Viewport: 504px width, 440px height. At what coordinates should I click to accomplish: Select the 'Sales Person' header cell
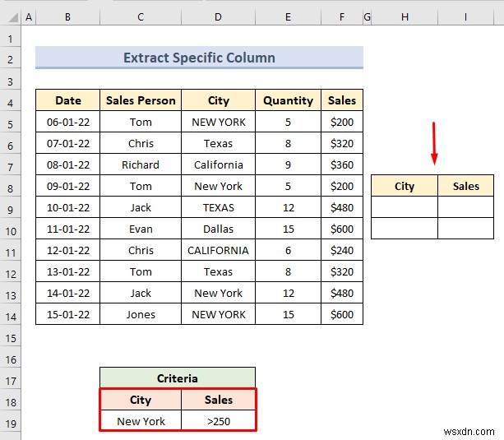[141, 100]
